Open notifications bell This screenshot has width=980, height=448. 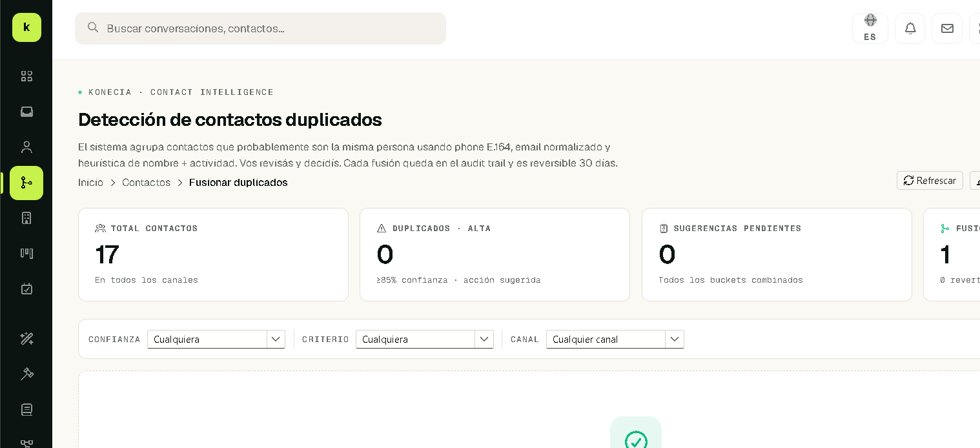coord(910,28)
